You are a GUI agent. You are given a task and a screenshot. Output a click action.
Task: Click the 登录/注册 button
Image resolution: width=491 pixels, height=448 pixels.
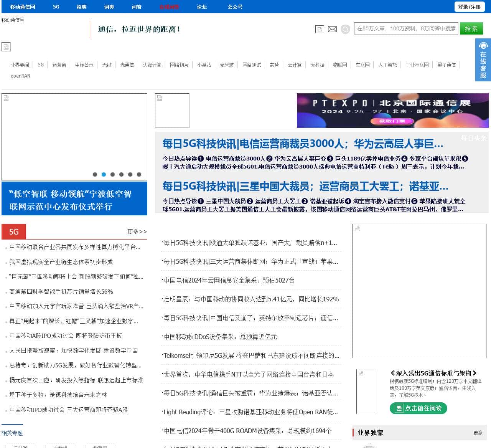pos(470,7)
